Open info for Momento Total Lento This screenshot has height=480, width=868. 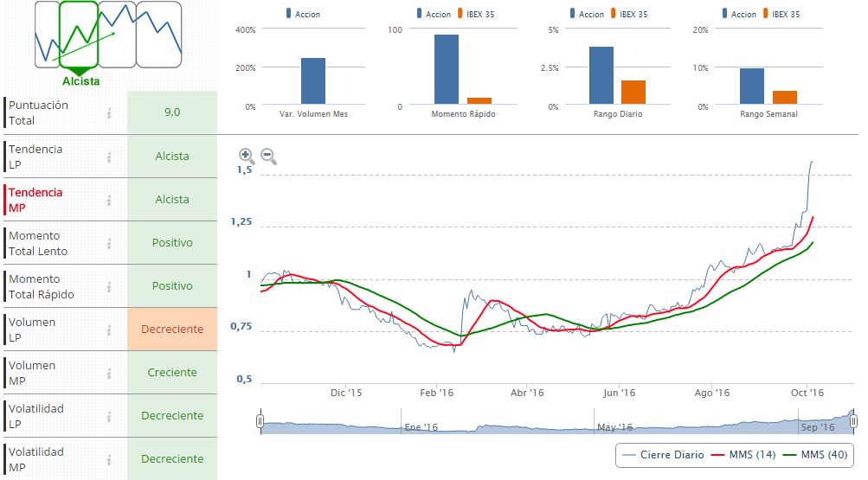[109, 243]
